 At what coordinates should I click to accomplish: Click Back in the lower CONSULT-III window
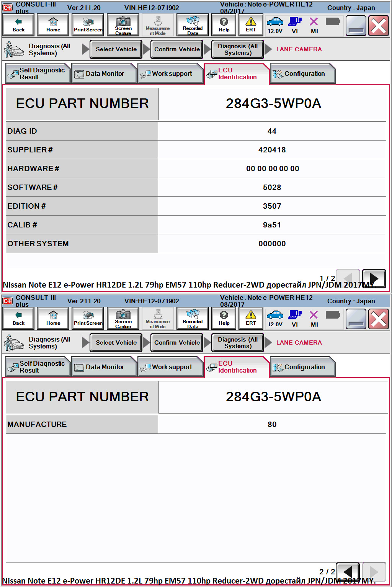18,318
